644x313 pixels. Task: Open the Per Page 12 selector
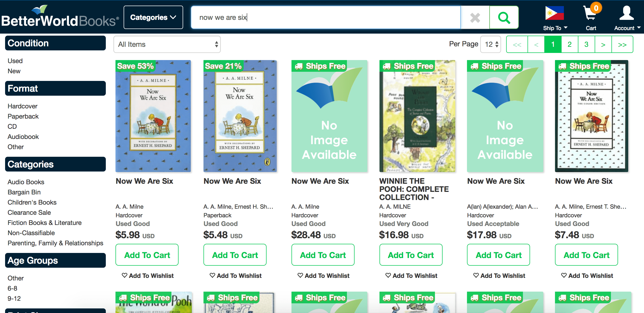click(491, 44)
